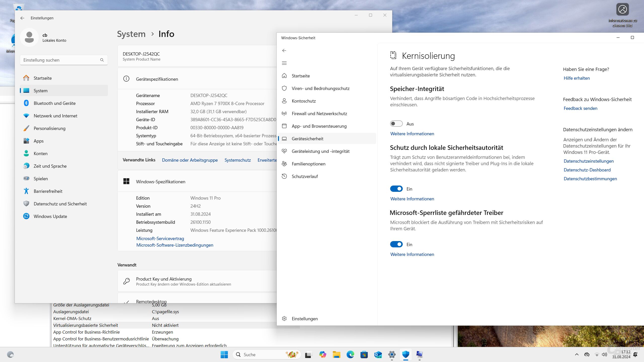The height and width of the screenshot is (362, 644).
Task: Open the Datenschutz-Dashboard link
Action: pos(587,170)
